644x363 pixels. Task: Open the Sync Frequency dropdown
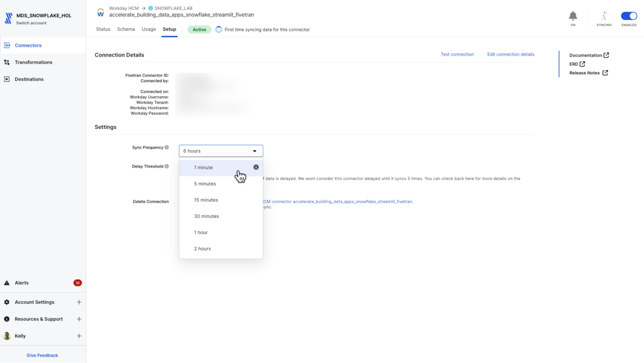[221, 151]
